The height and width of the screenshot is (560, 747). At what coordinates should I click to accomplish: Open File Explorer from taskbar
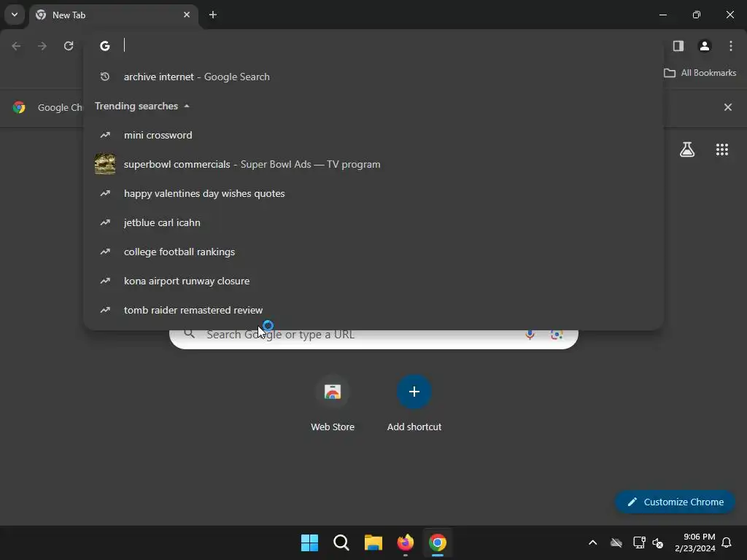pyautogui.click(x=373, y=542)
